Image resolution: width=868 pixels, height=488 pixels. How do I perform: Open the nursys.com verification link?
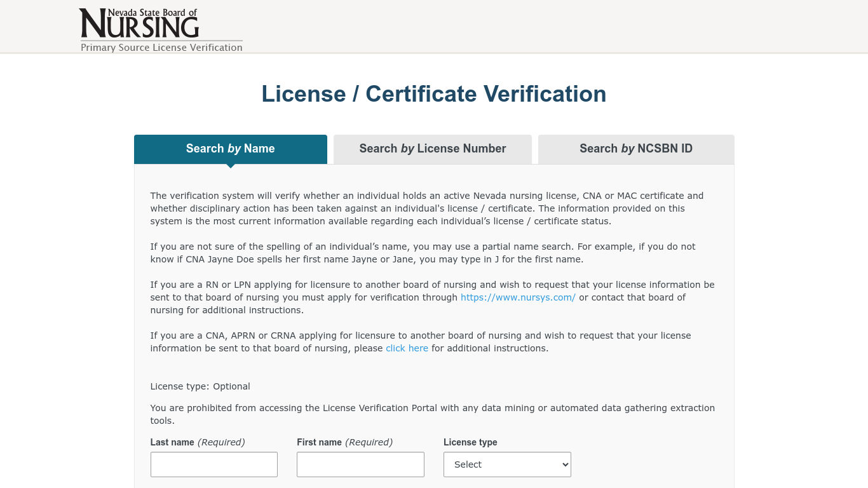(518, 297)
